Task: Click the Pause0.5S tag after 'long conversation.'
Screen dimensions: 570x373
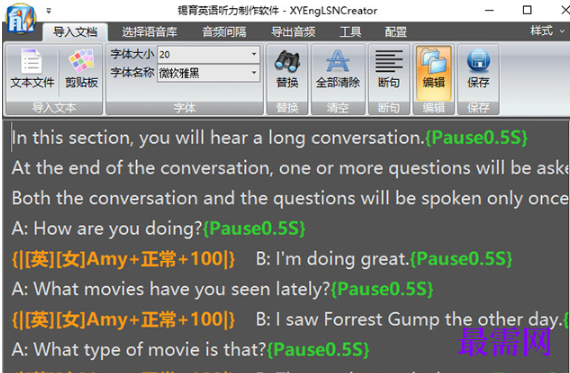Action: (476, 138)
